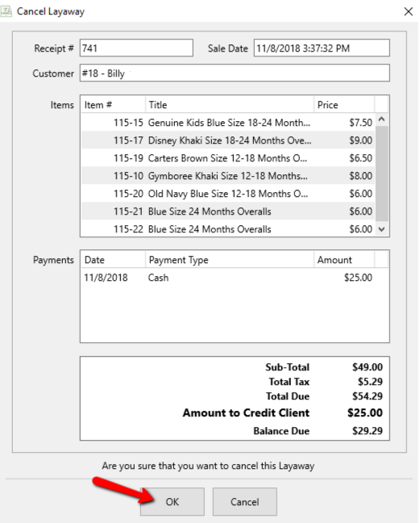Click the Items list scroll down arrow

coord(381,229)
